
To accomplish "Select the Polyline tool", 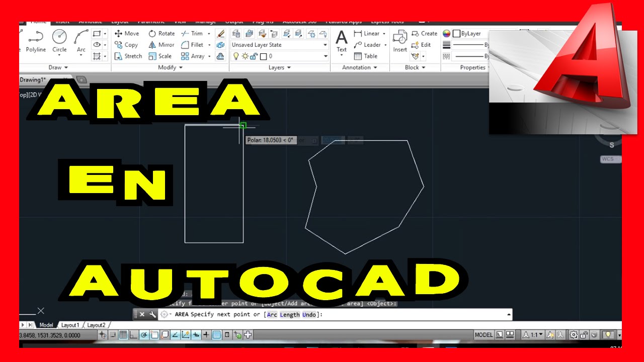I will point(35,41).
